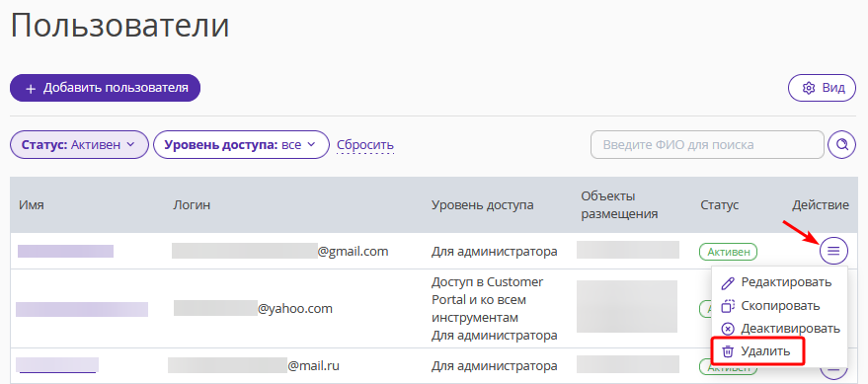Click the copy icon next to Скопировать
The image size is (868, 384).
pos(728,306)
